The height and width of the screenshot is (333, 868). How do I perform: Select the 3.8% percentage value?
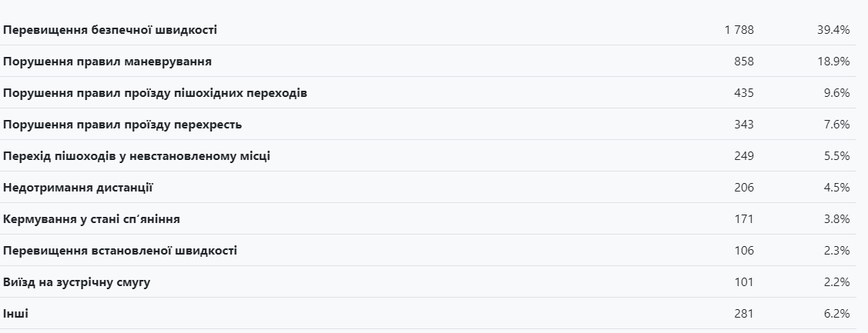(x=836, y=219)
